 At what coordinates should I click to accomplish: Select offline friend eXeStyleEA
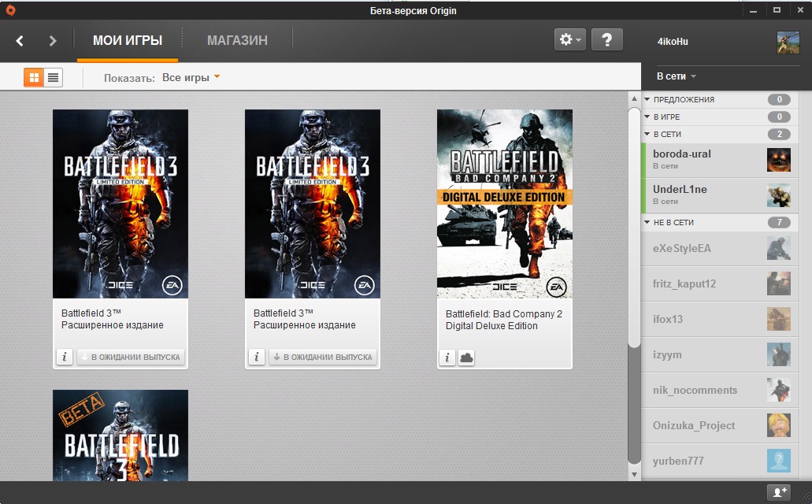[x=719, y=249]
